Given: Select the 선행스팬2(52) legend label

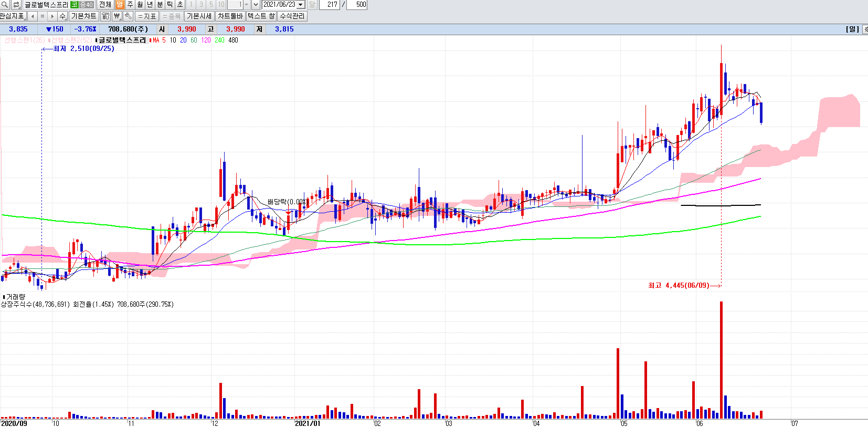Looking at the screenshot, I should pos(71,40).
